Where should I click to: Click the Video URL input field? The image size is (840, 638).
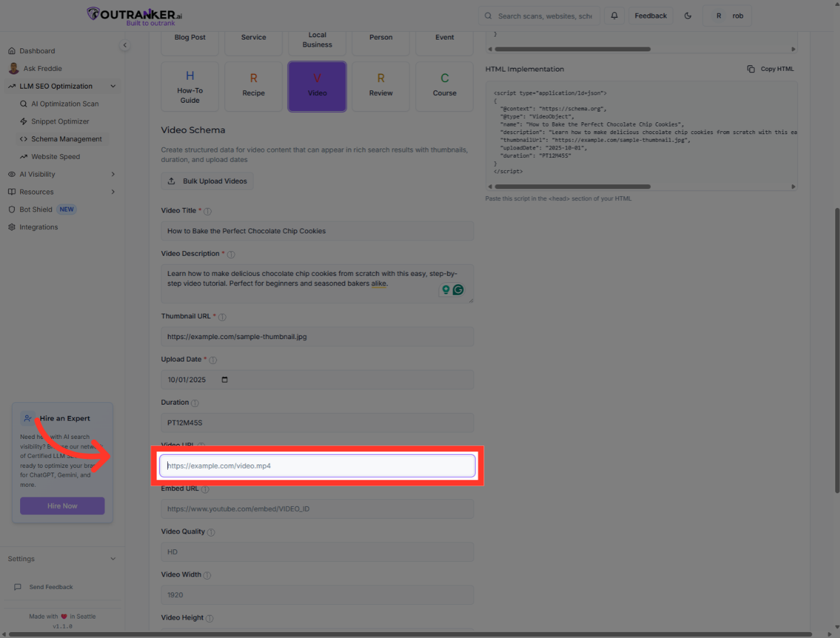(x=318, y=466)
